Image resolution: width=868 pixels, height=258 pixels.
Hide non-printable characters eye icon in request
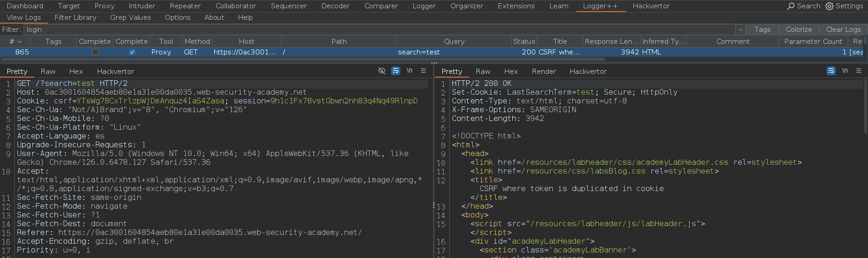tap(381, 71)
